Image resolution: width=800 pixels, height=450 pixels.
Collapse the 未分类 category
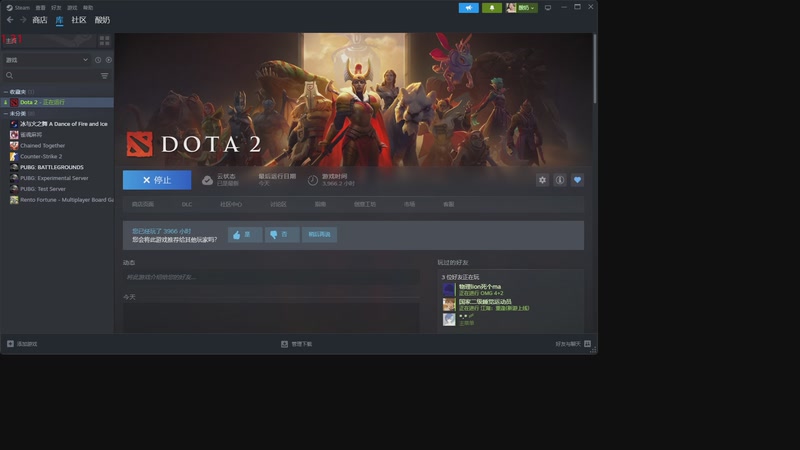tap(6, 113)
